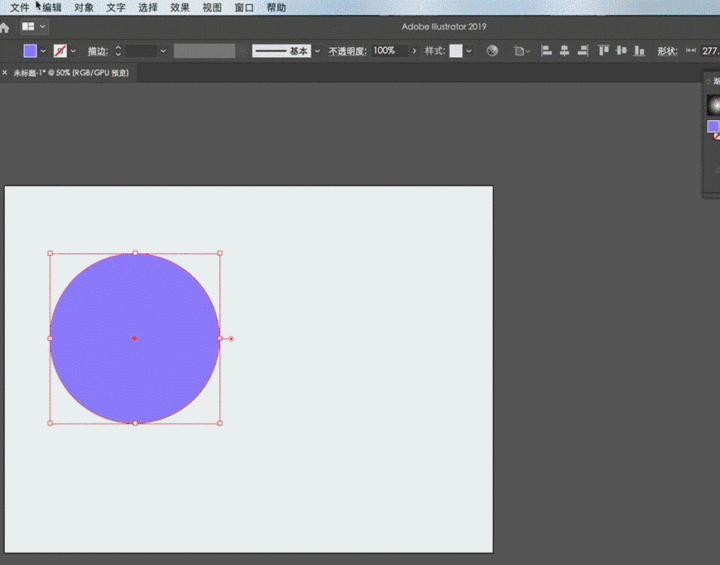Open the 形状 shape properties label

coord(668,51)
